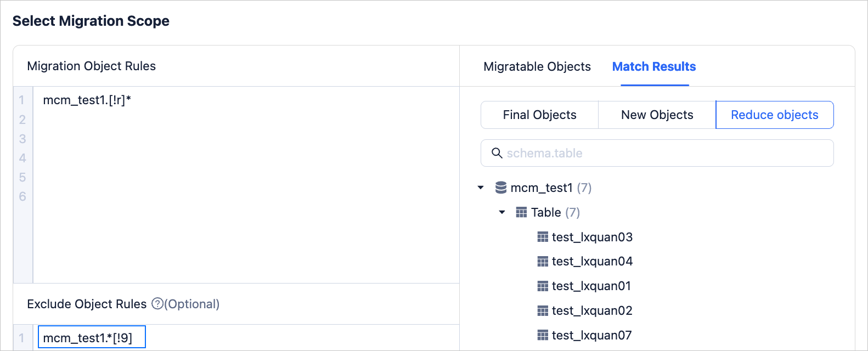Viewport: 868px width, 351px height.
Task: Show New Objects list
Action: click(x=657, y=115)
